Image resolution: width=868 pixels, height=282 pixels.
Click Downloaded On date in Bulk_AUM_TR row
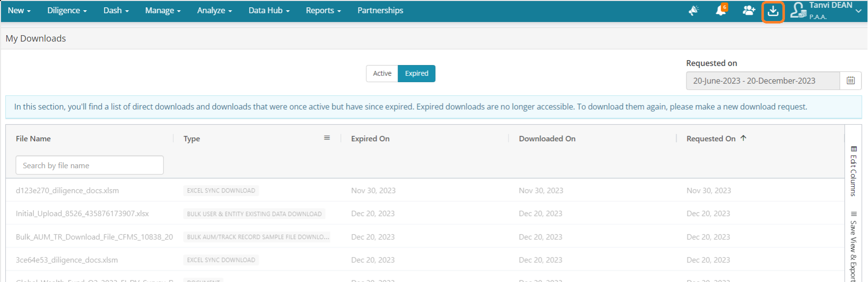click(540, 237)
